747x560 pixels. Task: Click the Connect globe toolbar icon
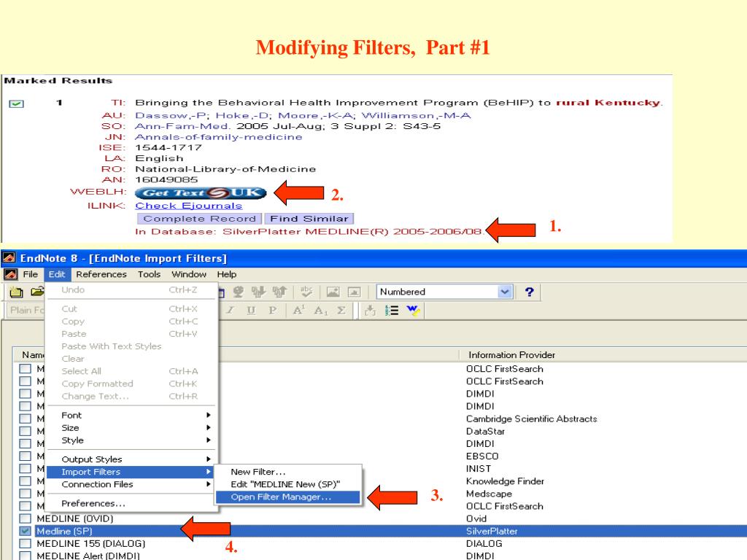[x=239, y=292]
